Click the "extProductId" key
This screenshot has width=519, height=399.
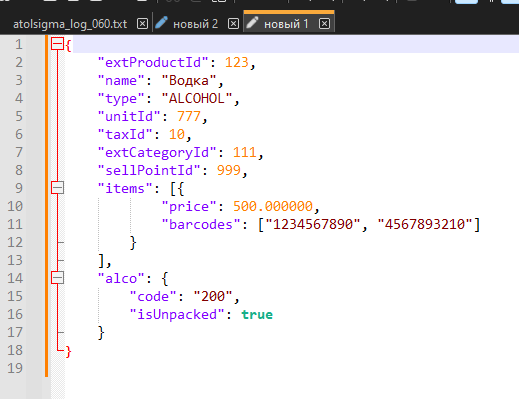tap(153, 62)
